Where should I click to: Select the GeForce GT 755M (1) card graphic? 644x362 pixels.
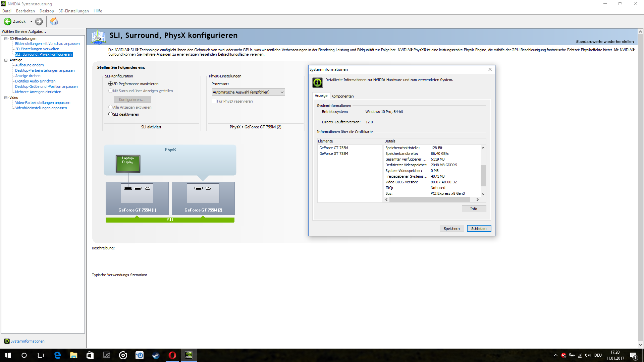pos(137,198)
